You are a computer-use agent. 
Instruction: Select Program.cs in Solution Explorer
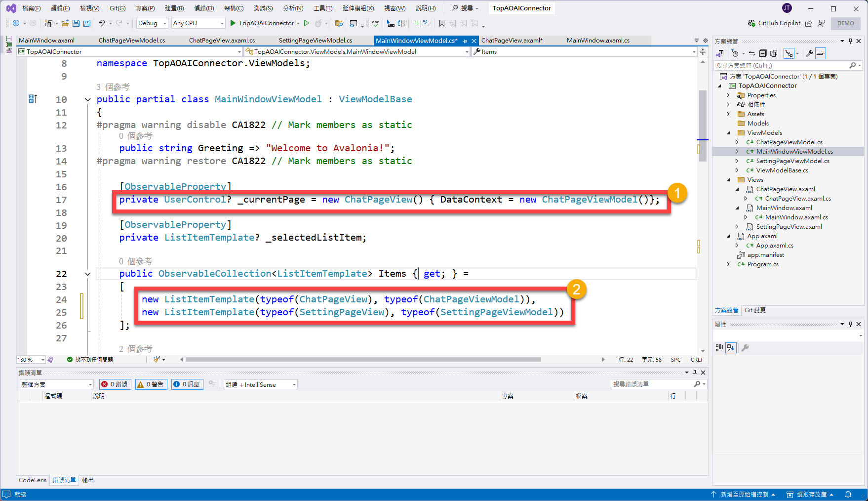(762, 264)
